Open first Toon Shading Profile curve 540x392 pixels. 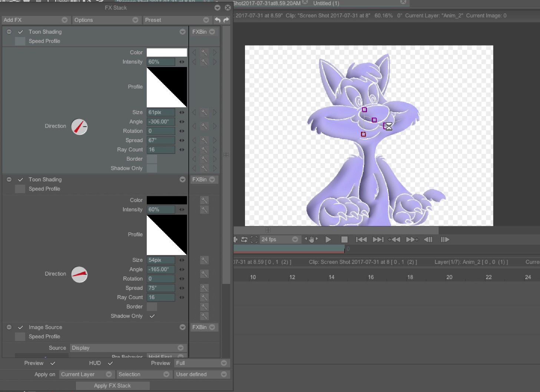pyautogui.click(x=167, y=87)
